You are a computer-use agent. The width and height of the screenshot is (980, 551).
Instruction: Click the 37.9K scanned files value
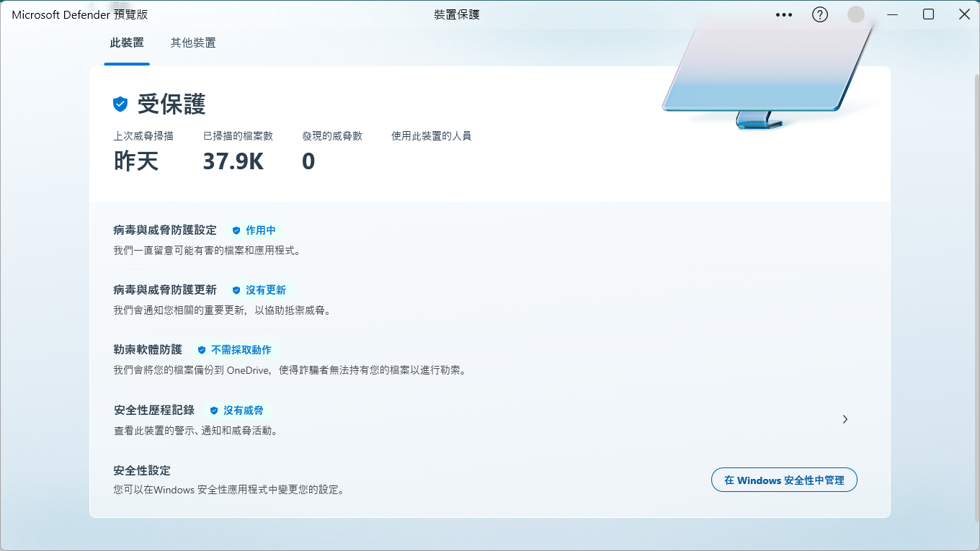(233, 161)
